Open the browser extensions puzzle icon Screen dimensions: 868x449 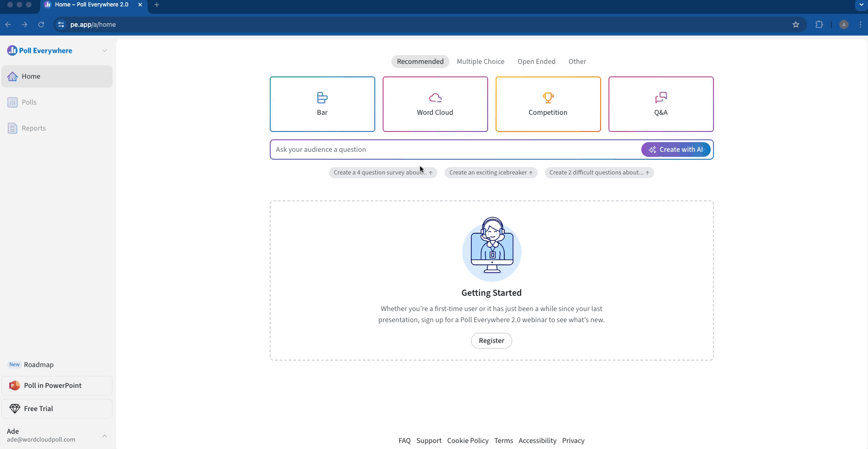point(819,25)
